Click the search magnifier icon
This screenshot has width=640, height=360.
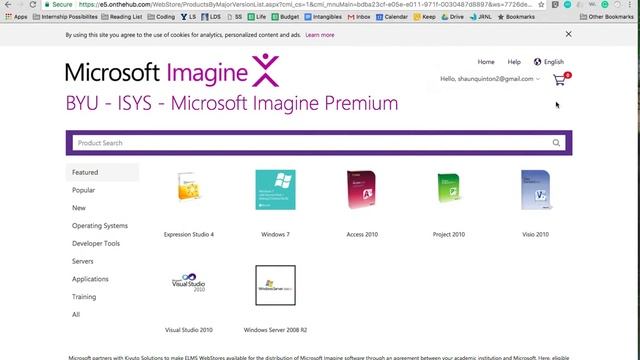556,143
